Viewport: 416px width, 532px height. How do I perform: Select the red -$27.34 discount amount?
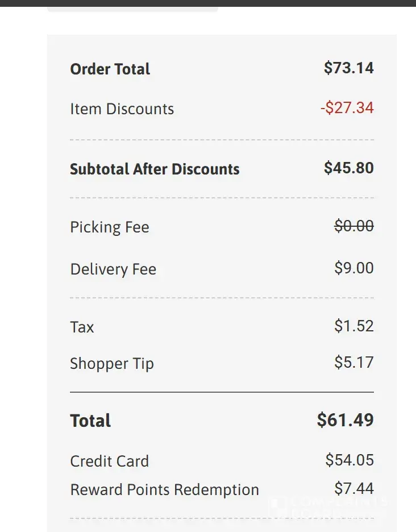pyautogui.click(x=347, y=108)
